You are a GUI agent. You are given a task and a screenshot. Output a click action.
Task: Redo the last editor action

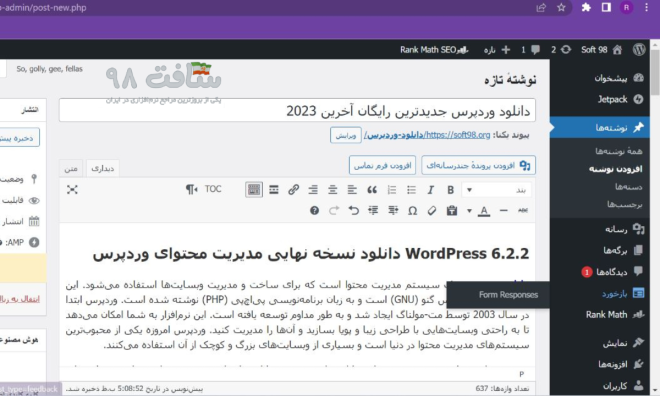tap(334, 210)
